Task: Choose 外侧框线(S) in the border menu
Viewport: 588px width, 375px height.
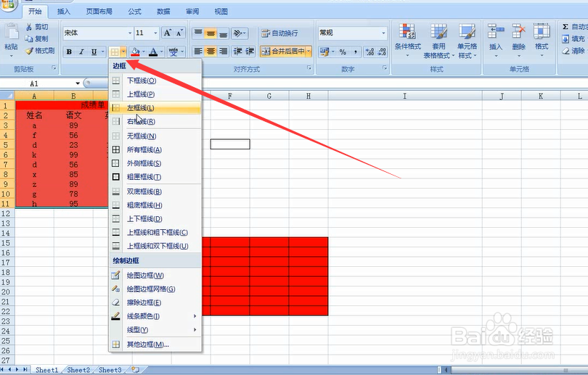Action: pos(155,163)
